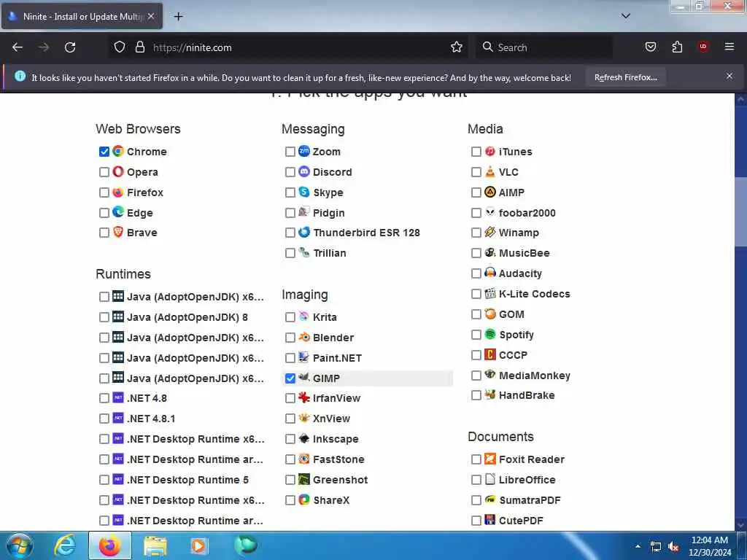Check the Paint.NET checkbox
This screenshot has width=747, height=560.
point(290,357)
